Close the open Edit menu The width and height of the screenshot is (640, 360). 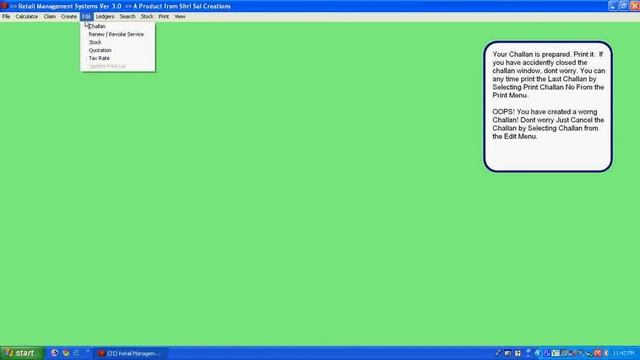click(x=87, y=17)
